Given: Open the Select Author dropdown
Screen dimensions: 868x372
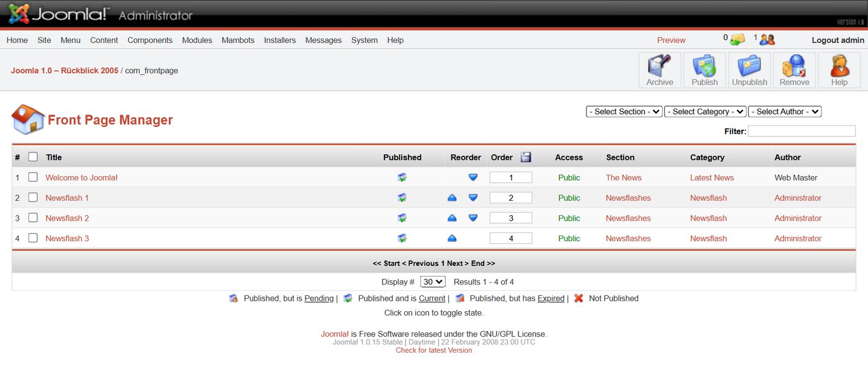Looking at the screenshot, I should coord(784,112).
